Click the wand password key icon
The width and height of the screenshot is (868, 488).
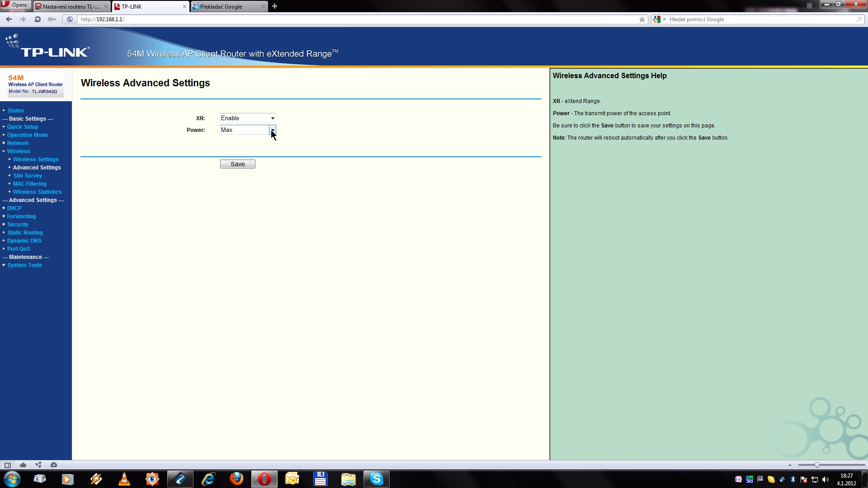(x=52, y=19)
